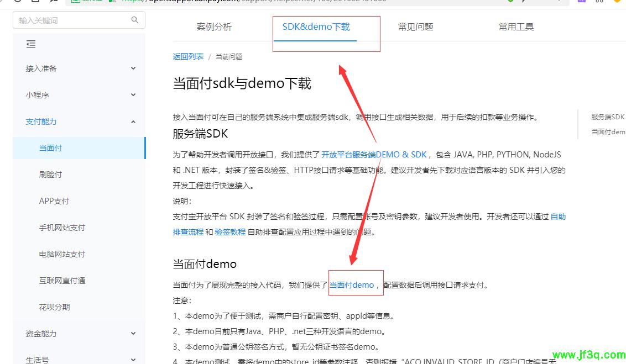Switch to the 案例分析 tab
The height and width of the screenshot is (364, 626).
coord(214,27)
